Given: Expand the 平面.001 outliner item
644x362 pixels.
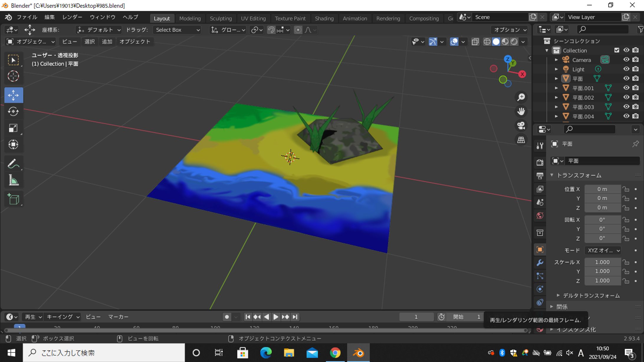Looking at the screenshot, I should [x=556, y=88].
